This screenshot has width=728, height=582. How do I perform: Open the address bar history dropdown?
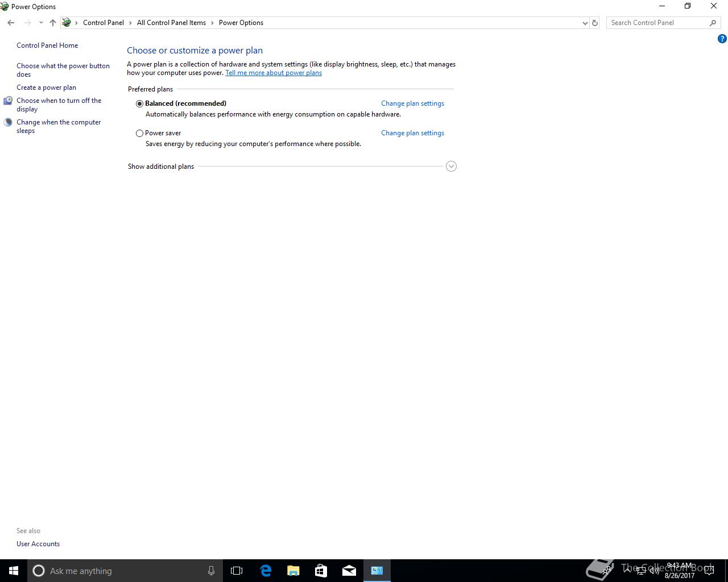pos(585,23)
